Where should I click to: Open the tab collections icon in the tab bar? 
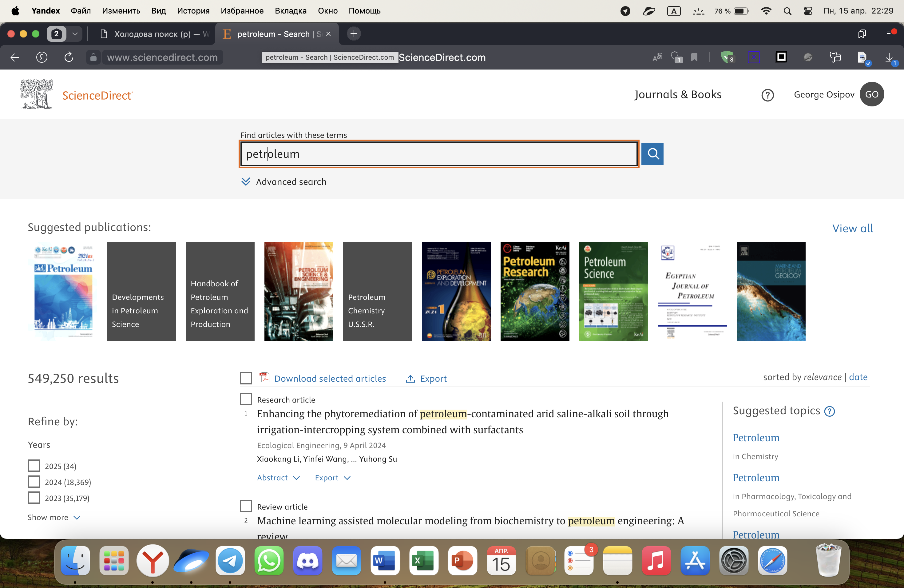click(x=862, y=34)
